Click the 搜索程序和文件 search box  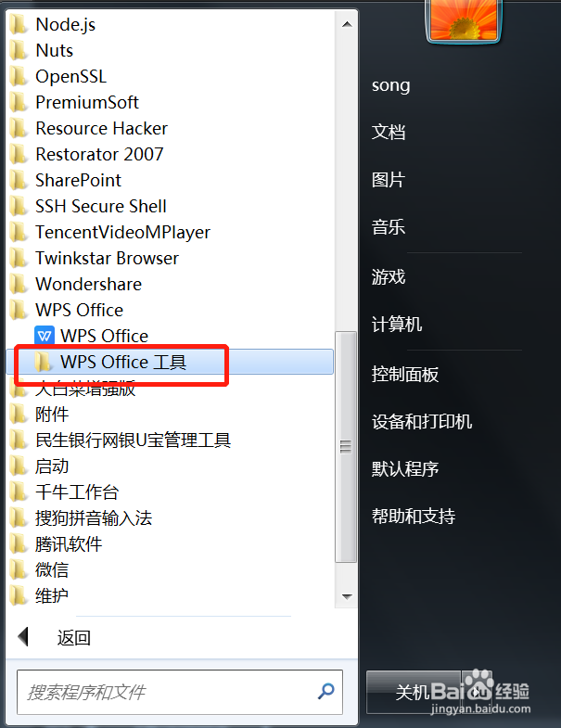tap(180, 692)
